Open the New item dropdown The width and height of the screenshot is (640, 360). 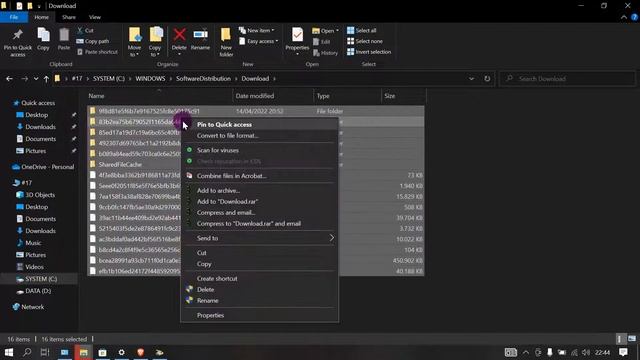point(257,30)
